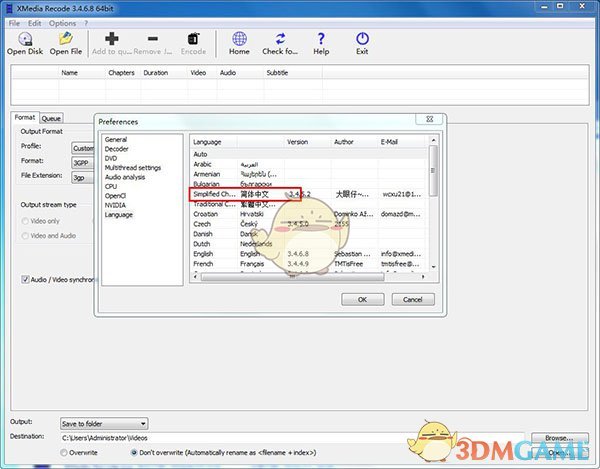Click language list horizontal scrollbar thumb
The image size is (600, 469).
[292, 277]
